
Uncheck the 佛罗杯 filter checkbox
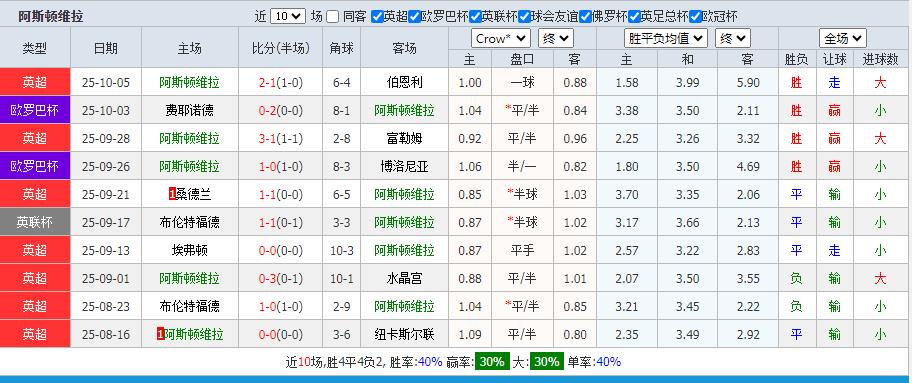pyautogui.click(x=585, y=16)
